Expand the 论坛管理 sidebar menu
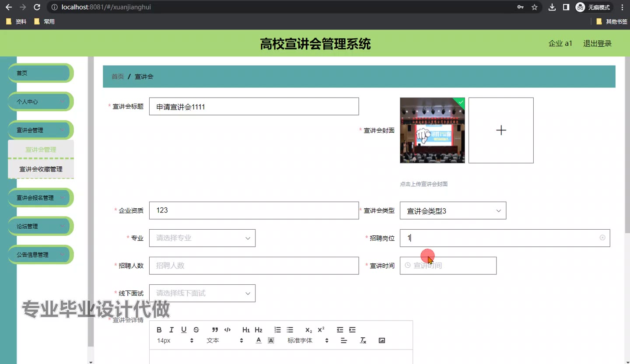This screenshot has height=364, width=630. pyautogui.click(x=40, y=226)
